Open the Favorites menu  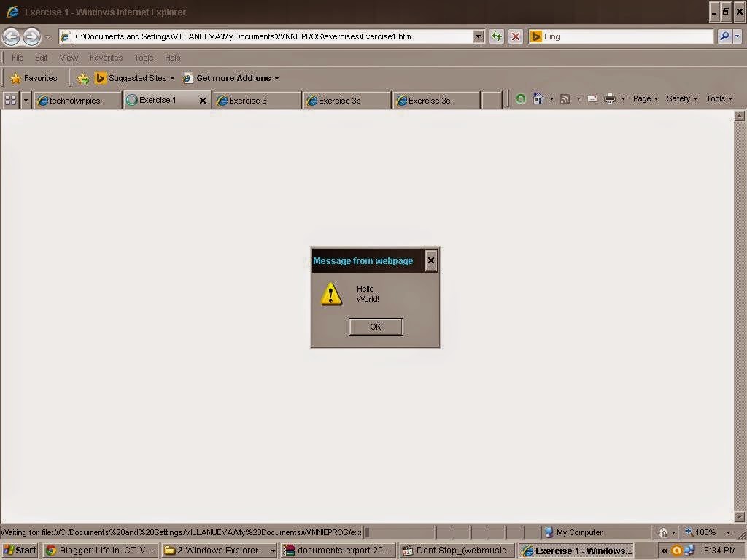coord(106,58)
